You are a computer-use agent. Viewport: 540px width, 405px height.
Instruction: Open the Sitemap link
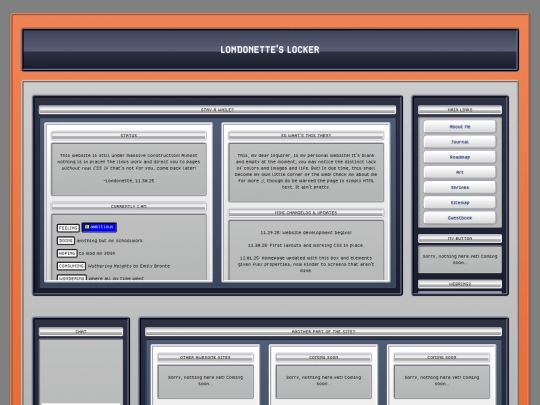(x=460, y=202)
